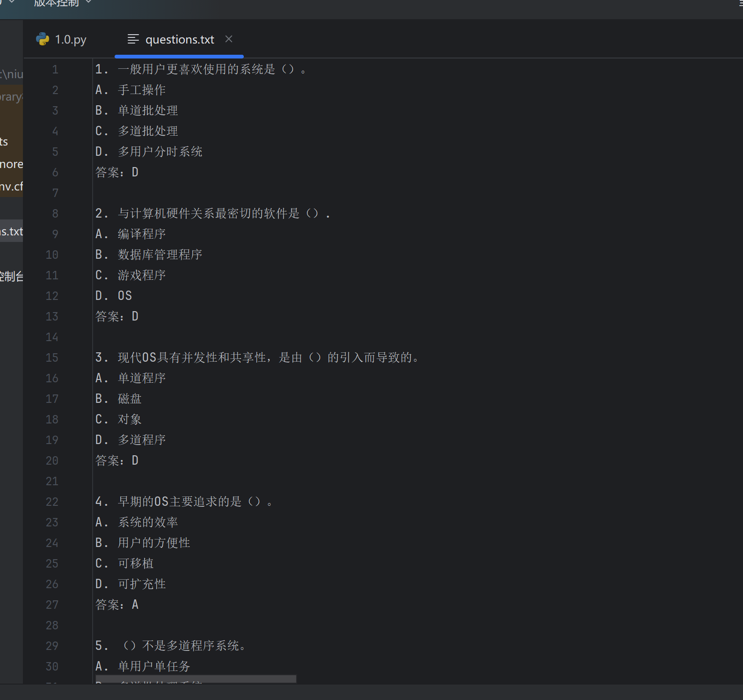743x700 pixels.
Task: Click the line 'B. 单道批处理'
Action: pos(136,110)
